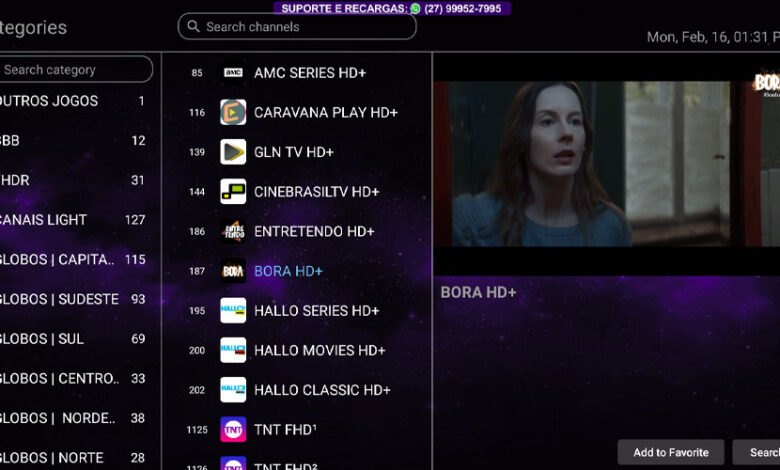Focus the Search channels field

[297, 26]
